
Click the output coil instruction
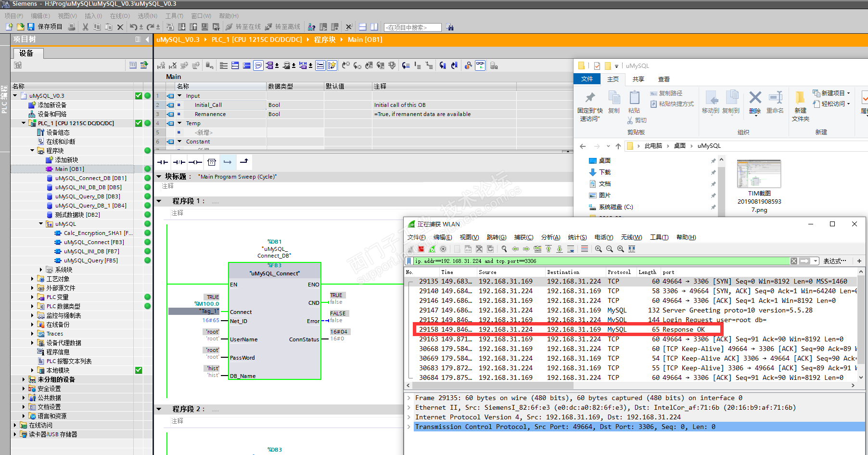click(x=195, y=162)
